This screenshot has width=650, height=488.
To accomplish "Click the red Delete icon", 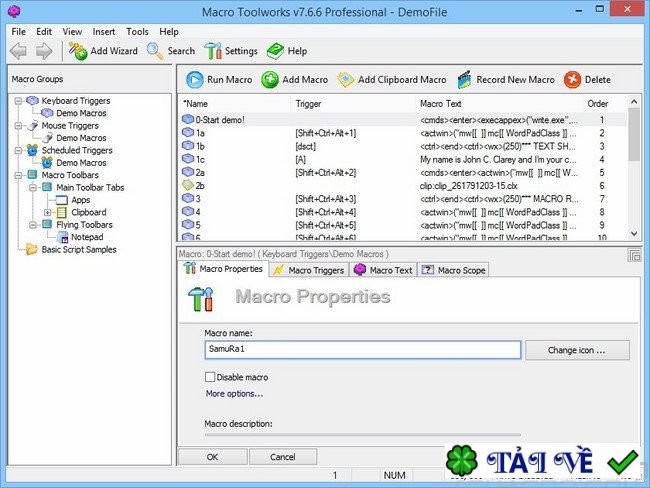I will [572, 80].
